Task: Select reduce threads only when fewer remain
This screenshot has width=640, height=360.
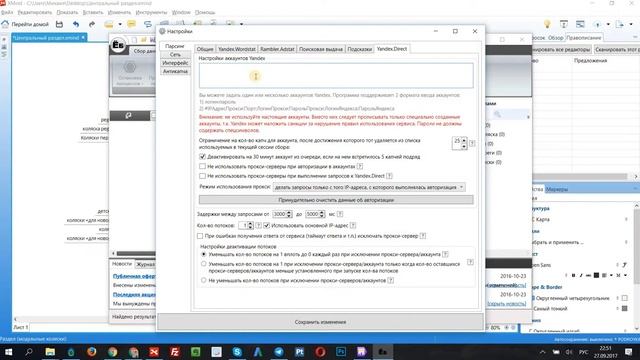Action: pyautogui.click(x=204, y=264)
